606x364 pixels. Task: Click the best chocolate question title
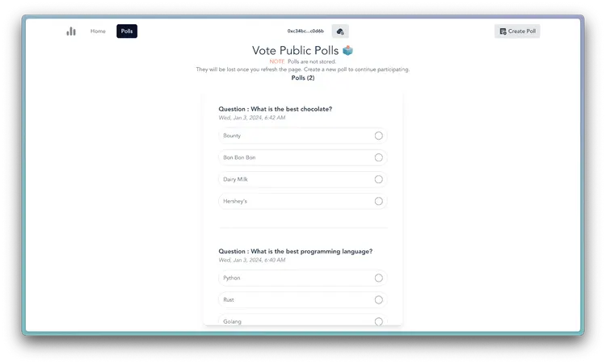pos(276,109)
